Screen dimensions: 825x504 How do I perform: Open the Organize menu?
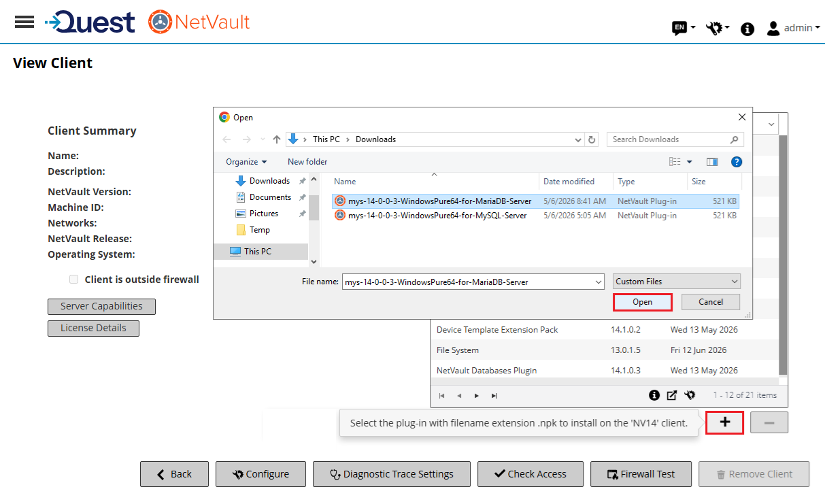(x=246, y=162)
